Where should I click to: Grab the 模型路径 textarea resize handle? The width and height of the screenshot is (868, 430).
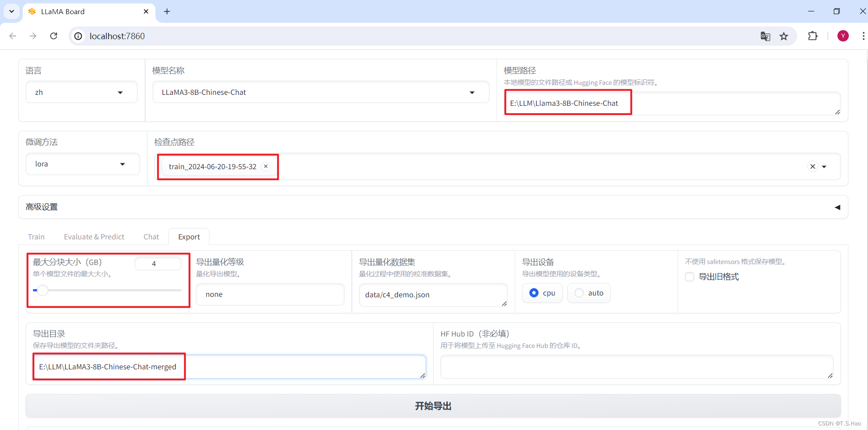click(x=837, y=112)
